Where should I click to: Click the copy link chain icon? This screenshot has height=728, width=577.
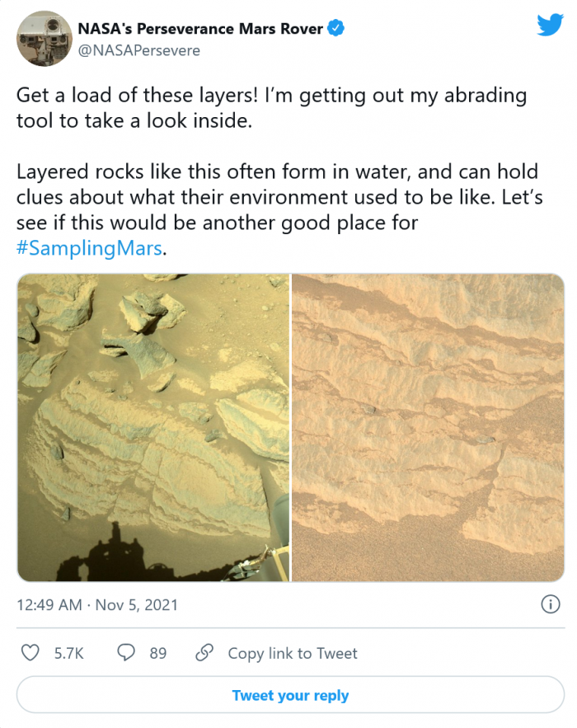tap(204, 653)
